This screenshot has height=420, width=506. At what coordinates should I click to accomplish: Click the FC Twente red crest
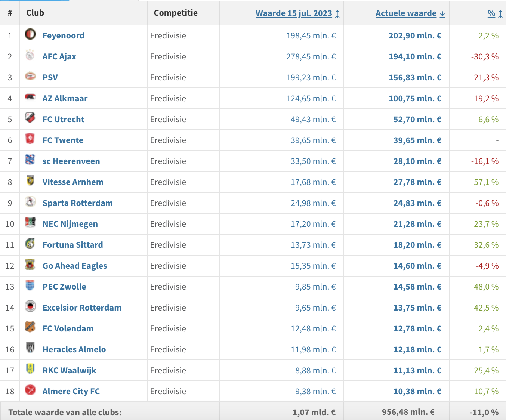tap(30, 139)
